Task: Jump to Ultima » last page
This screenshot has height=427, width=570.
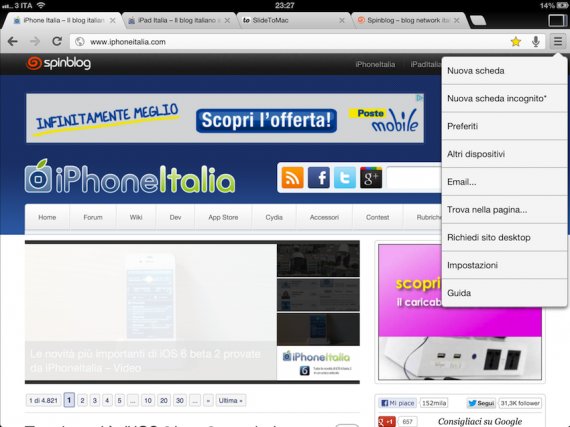Action: [230, 400]
